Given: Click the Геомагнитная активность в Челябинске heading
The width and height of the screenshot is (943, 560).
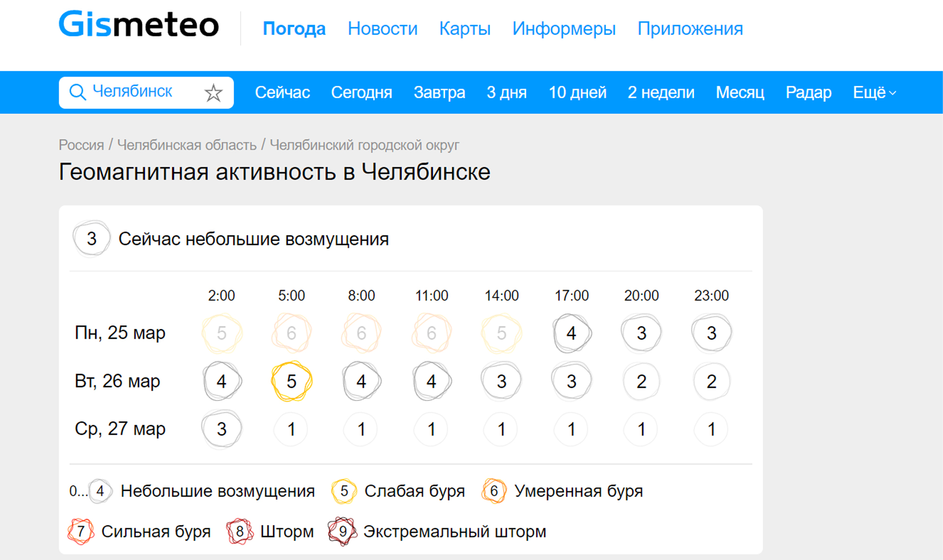Looking at the screenshot, I should click(x=275, y=172).
